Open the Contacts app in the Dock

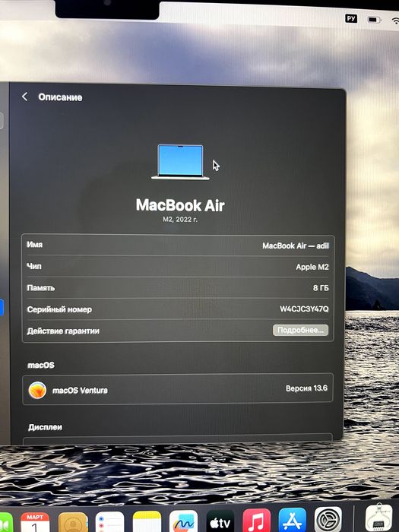pos(73,522)
